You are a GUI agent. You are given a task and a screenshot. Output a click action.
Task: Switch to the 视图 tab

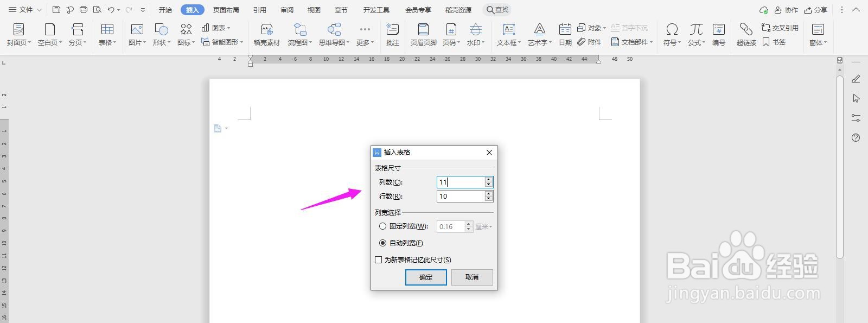[314, 10]
